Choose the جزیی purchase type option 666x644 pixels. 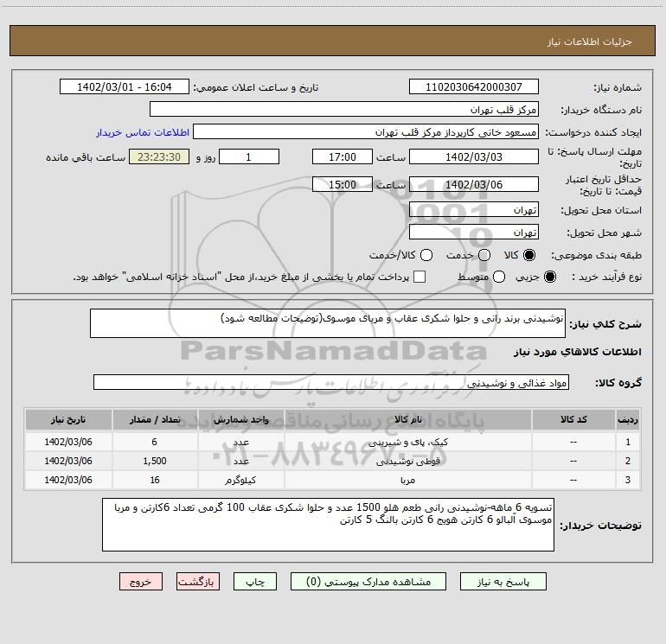point(549,277)
